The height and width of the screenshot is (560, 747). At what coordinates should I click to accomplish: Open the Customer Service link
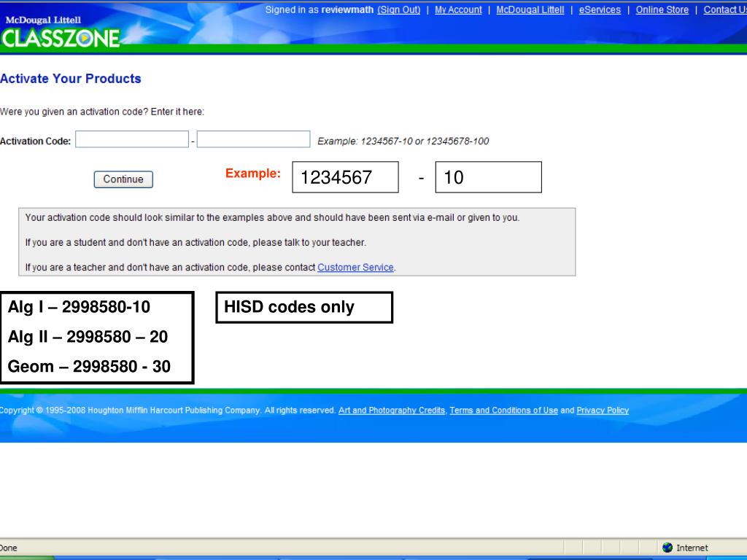click(x=355, y=268)
